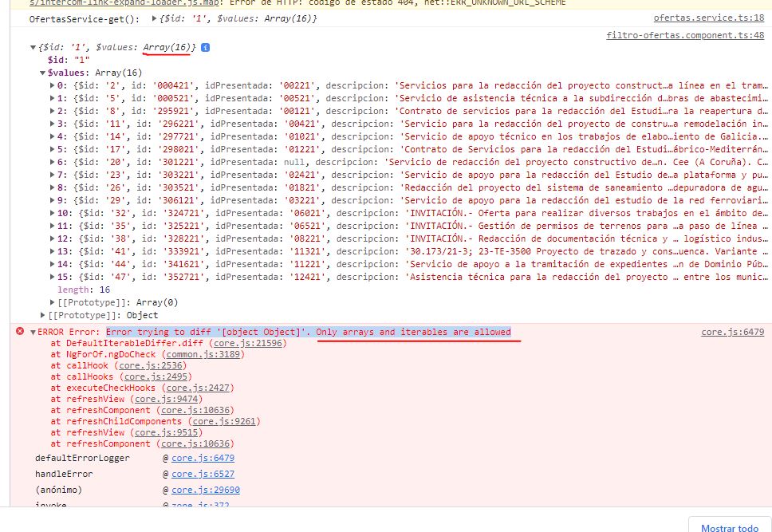Screen dimensions: 772x532
Task: Expand array item 6 with idPresentada null
Action: pos(52,163)
